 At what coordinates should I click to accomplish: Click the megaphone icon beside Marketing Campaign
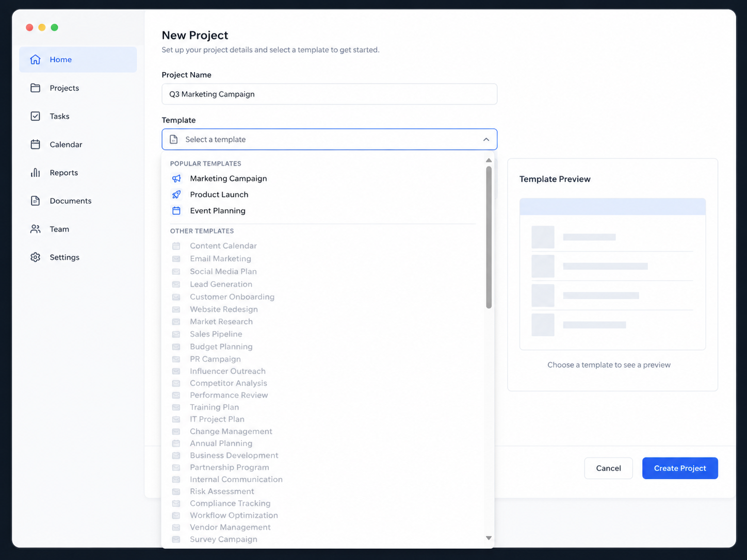176,178
